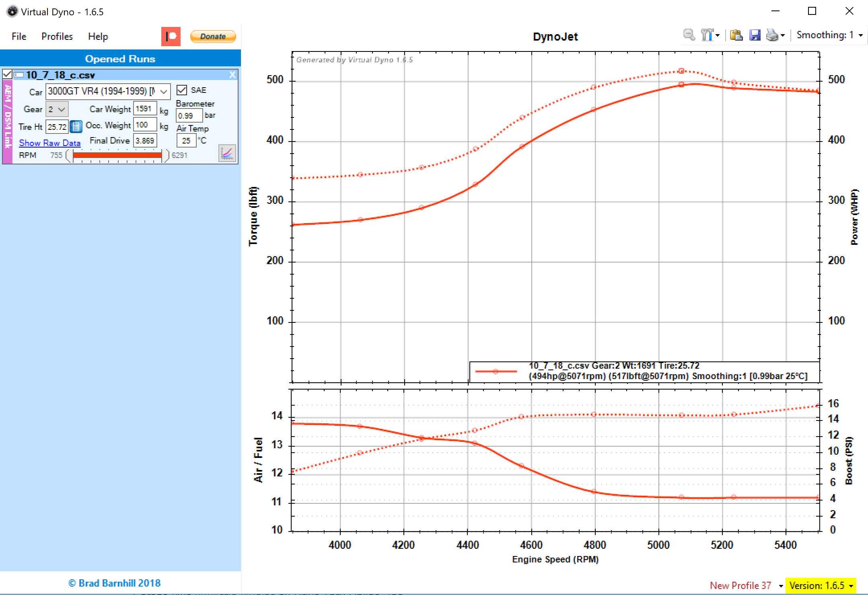Click the Boost (PSI) axis label
The width and height of the screenshot is (868, 595).
click(x=849, y=461)
